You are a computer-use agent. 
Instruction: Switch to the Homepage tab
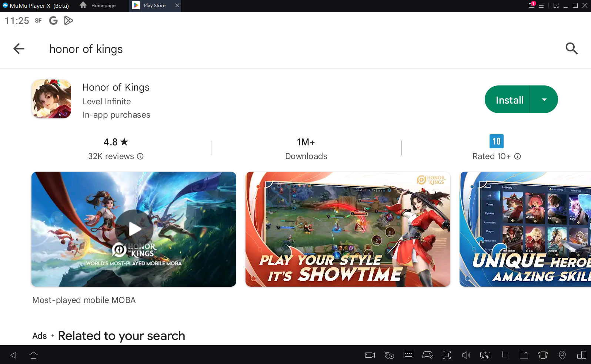click(98, 6)
